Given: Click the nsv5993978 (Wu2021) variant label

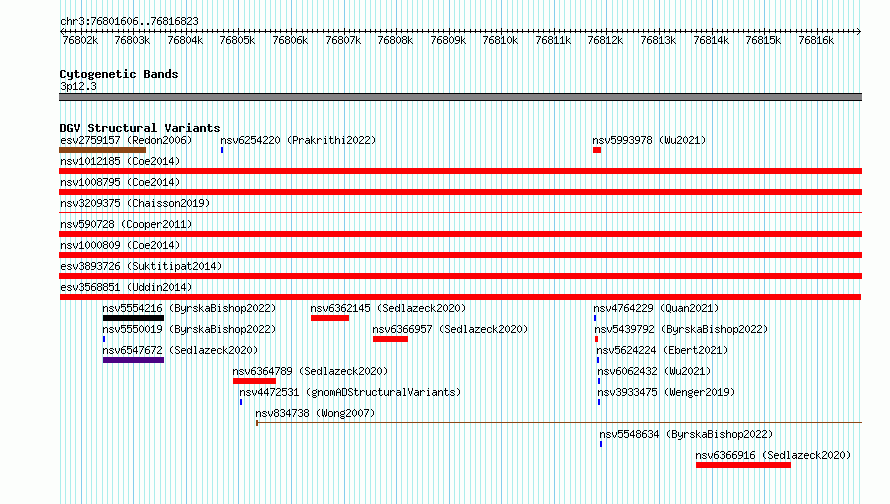Looking at the screenshot, I should (x=649, y=140).
